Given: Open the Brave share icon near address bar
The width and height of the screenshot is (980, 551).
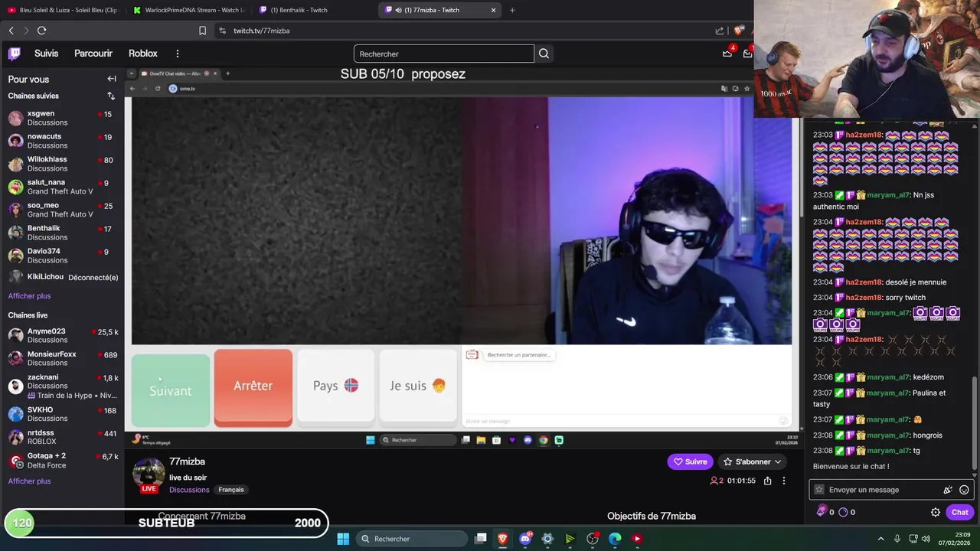Looking at the screenshot, I should [x=720, y=31].
